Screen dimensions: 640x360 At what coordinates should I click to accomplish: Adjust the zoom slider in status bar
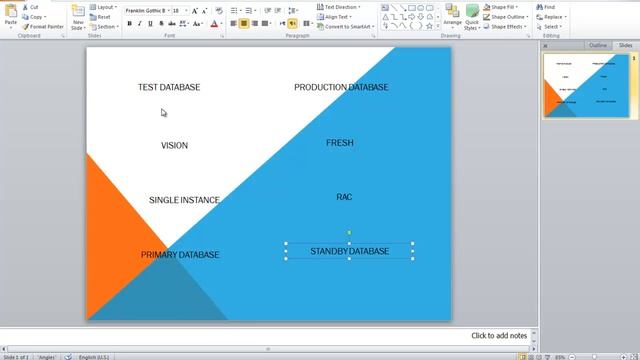[x=594, y=357]
